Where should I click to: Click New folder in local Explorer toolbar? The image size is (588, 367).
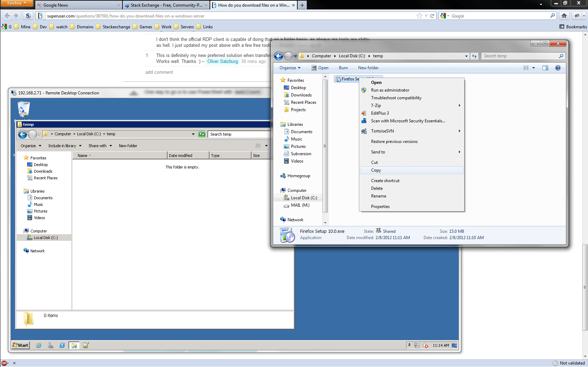[x=368, y=68]
